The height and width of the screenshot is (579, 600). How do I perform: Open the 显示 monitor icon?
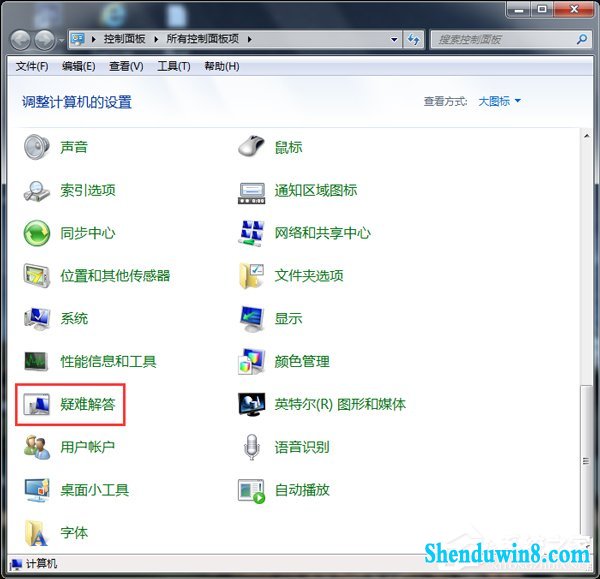pyautogui.click(x=251, y=318)
